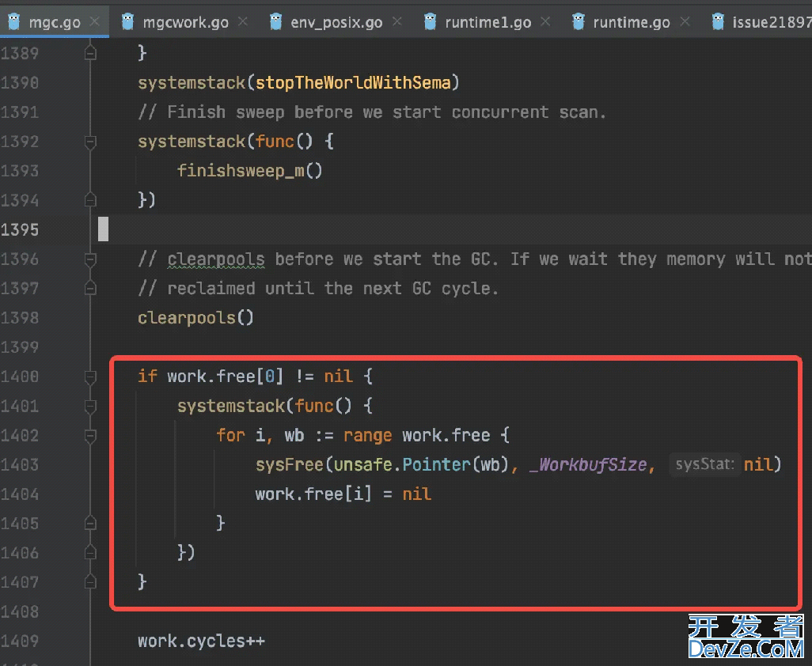Click unsafe.Pointer in line 1403
The width and height of the screenshot is (812, 666).
click(402, 465)
